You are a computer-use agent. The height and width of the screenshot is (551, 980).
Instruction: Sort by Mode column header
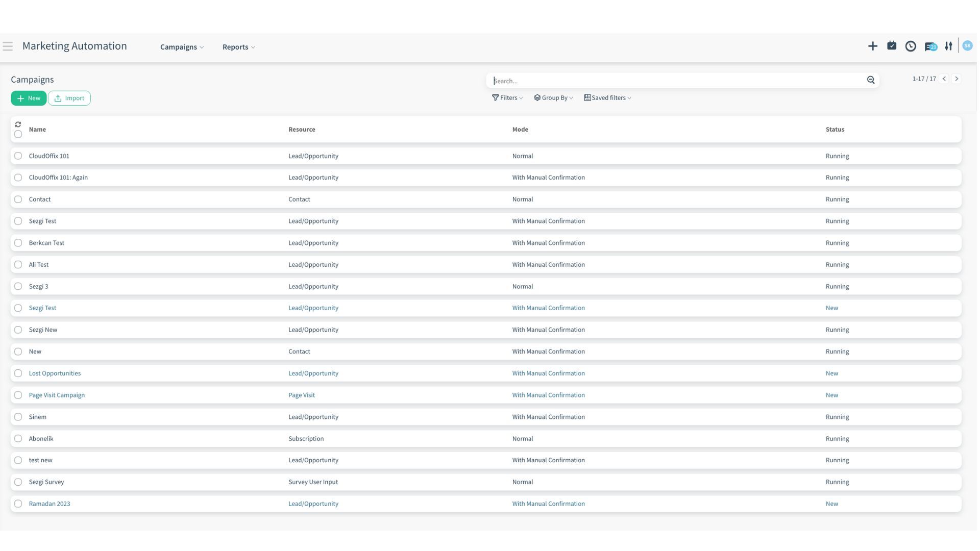520,130
